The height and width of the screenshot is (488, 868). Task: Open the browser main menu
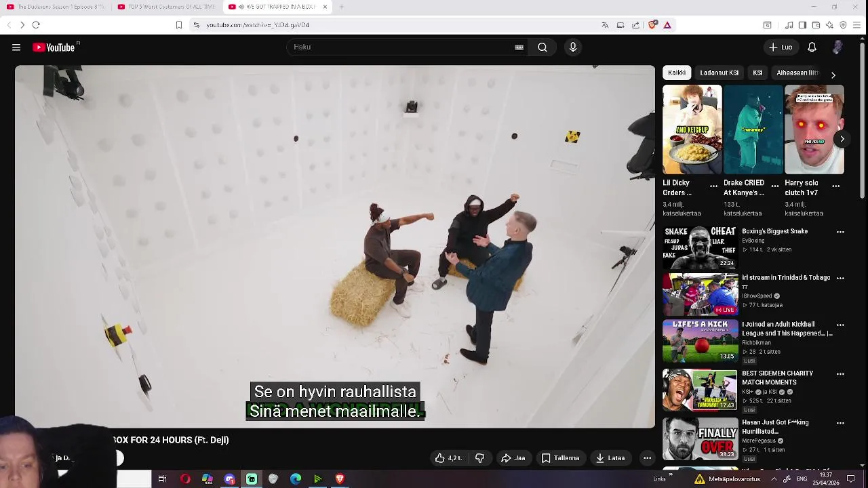[x=856, y=25]
